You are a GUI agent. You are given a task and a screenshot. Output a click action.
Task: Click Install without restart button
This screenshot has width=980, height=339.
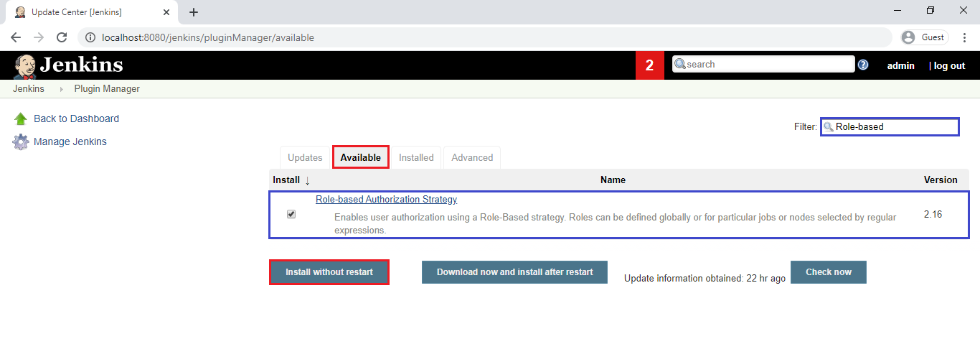tap(329, 272)
